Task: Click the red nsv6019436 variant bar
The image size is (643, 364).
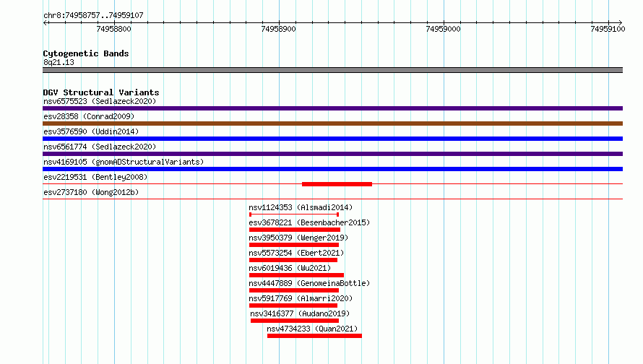Action: tap(296, 275)
